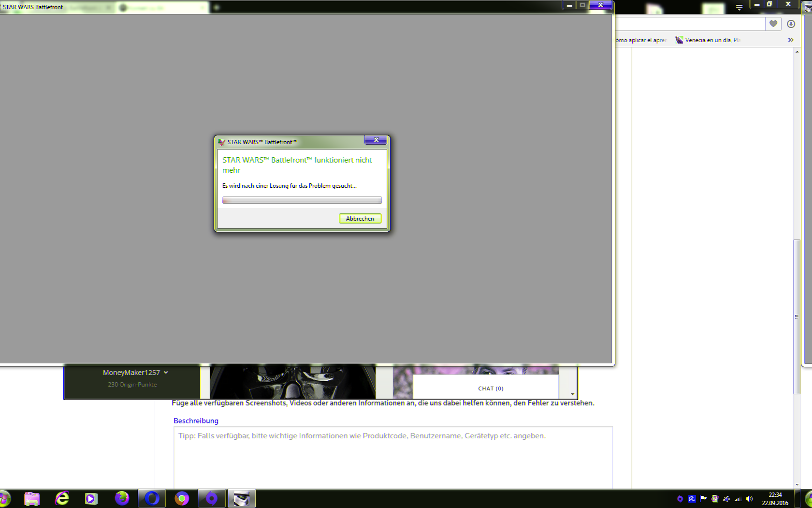The height and width of the screenshot is (508, 812).
Task: Click Origin icon in system tray
Action: click(680, 499)
